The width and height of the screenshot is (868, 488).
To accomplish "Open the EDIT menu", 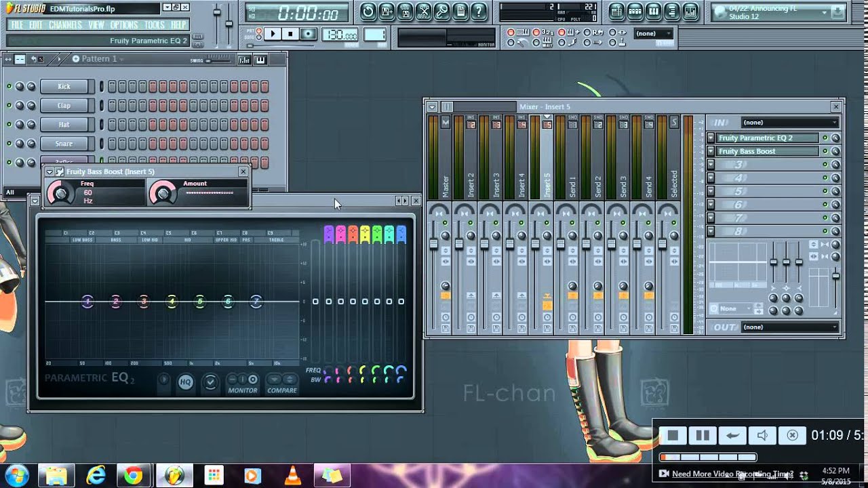I will [x=36, y=25].
